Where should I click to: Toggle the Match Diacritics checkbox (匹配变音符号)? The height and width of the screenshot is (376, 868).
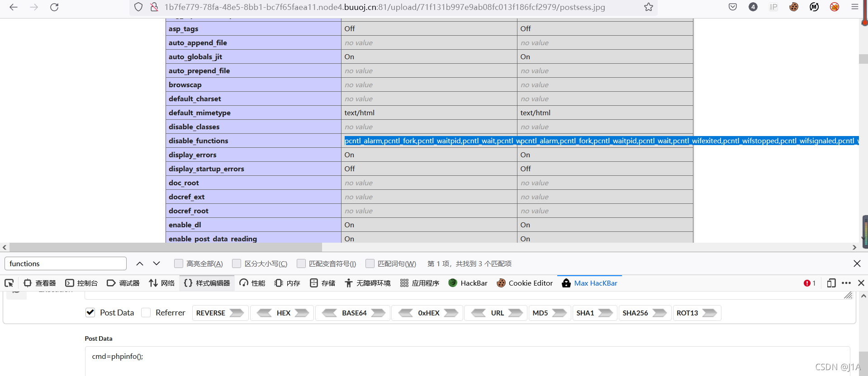click(x=301, y=263)
